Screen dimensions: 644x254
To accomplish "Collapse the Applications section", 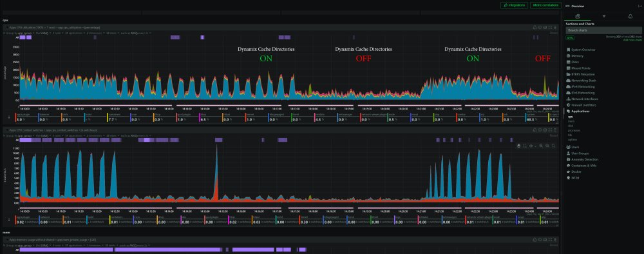I will tap(580, 112).
